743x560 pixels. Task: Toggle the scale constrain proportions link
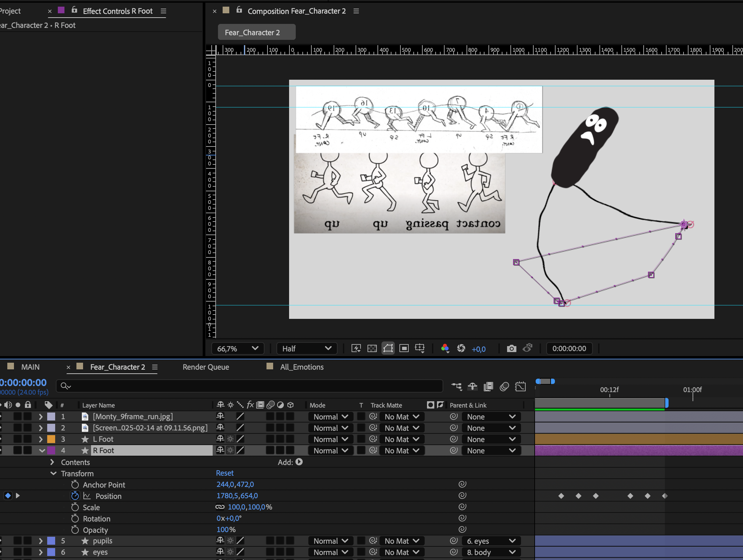coord(220,507)
